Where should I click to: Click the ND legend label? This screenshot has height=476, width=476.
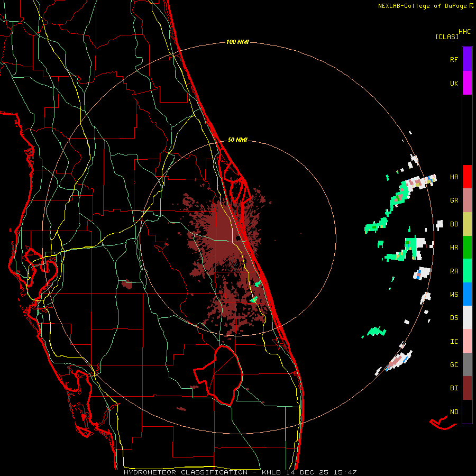pyautogui.click(x=454, y=412)
